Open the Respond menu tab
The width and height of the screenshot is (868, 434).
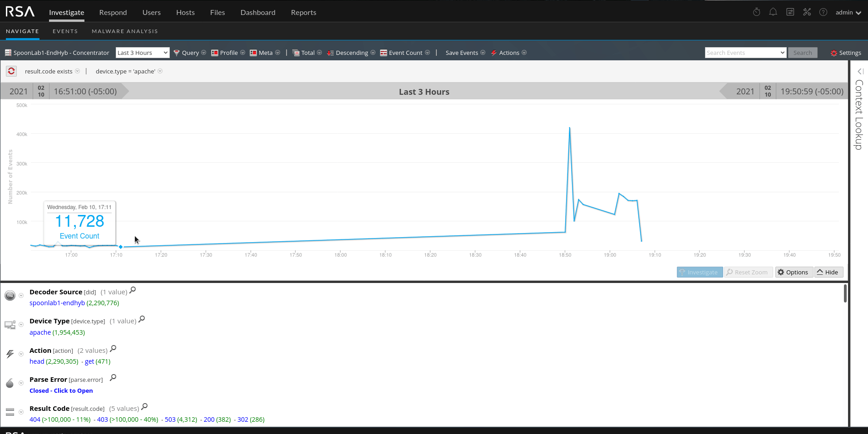click(x=113, y=12)
